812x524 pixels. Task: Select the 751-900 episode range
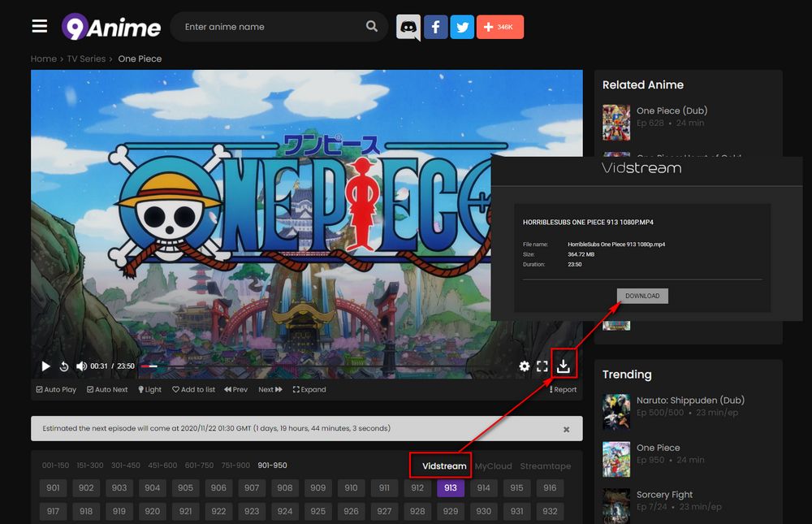tap(235, 466)
